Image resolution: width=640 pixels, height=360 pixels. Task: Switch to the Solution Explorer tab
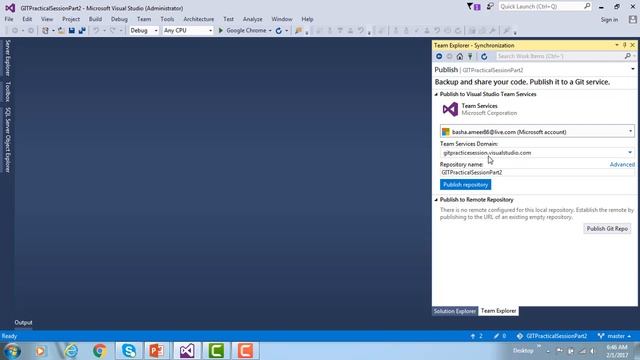pyautogui.click(x=454, y=311)
